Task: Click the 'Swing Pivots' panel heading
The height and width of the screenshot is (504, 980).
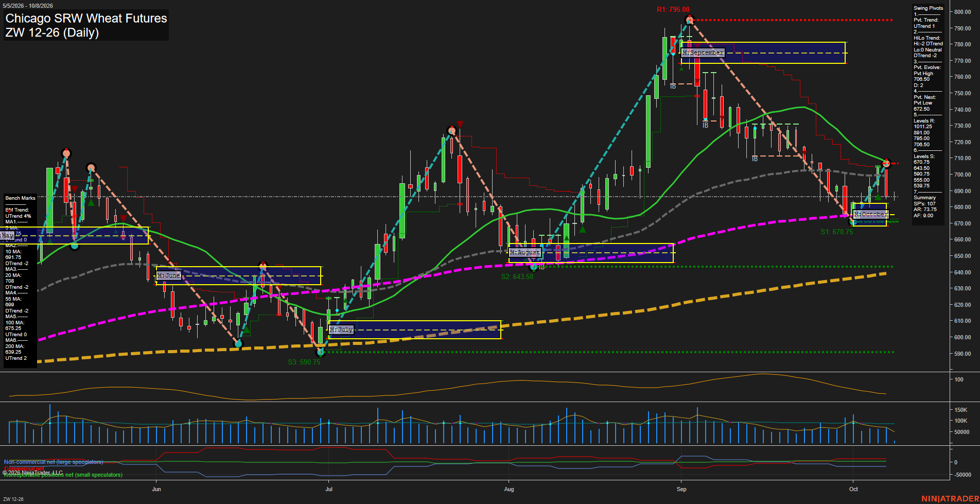Action: click(x=928, y=8)
